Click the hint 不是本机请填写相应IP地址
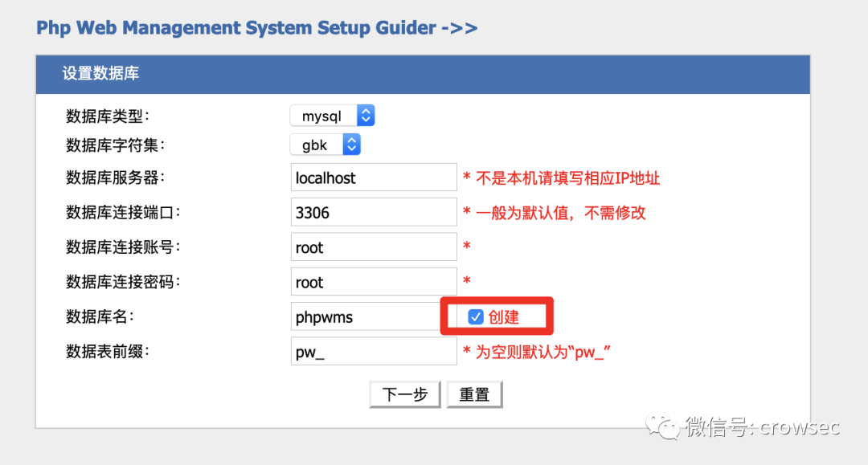The image size is (868, 465). [567, 178]
